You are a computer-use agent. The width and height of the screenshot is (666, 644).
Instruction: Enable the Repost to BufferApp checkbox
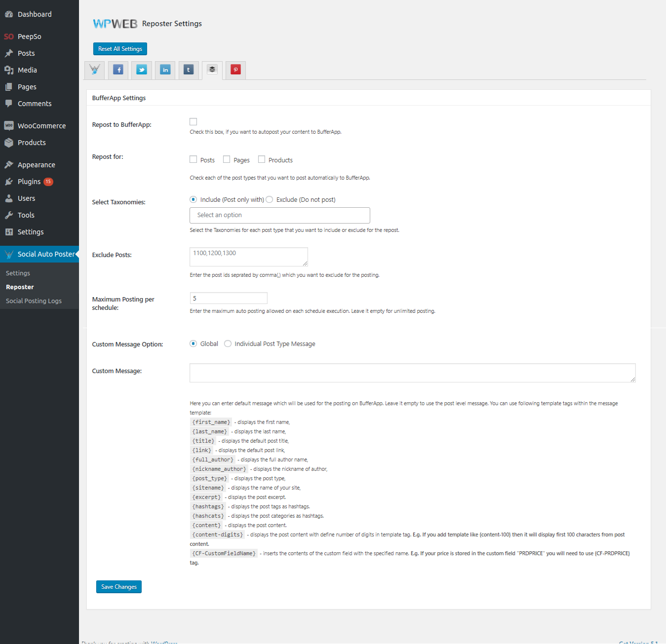(x=194, y=122)
